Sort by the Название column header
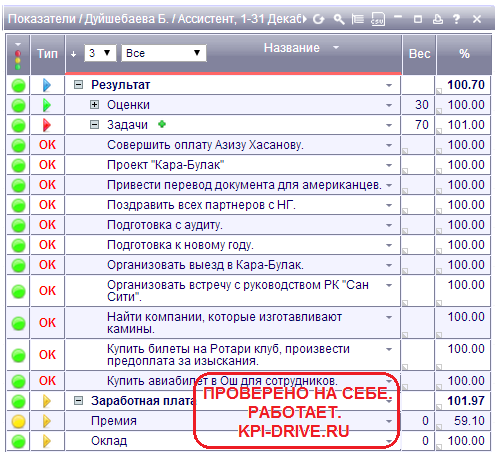 tap(292, 48)
